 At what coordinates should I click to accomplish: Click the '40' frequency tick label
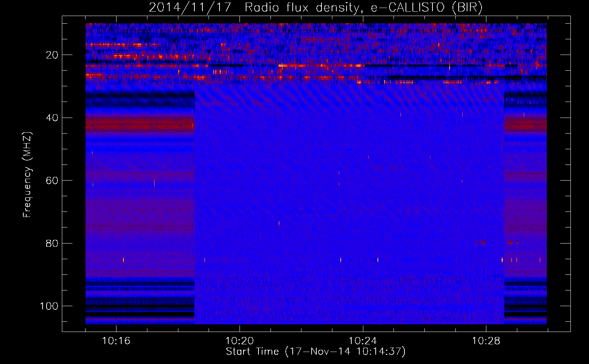pos(52,118)
